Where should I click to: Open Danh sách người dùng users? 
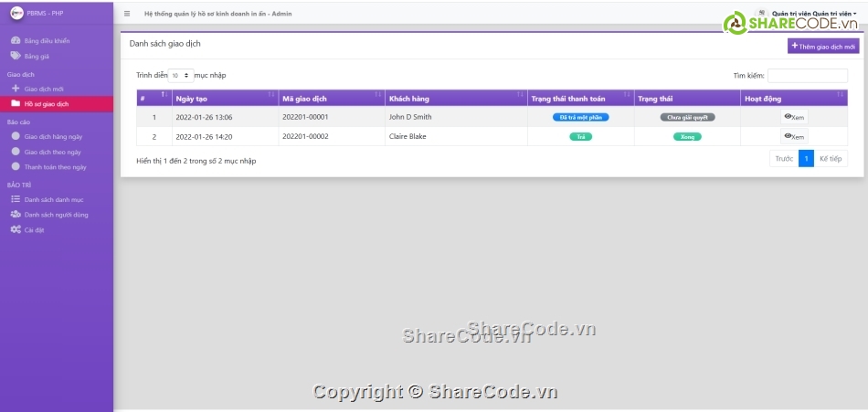[55, 215]
